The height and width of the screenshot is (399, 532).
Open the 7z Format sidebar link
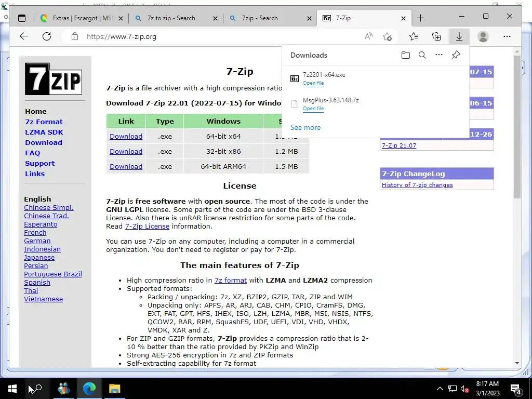point(44,122)
